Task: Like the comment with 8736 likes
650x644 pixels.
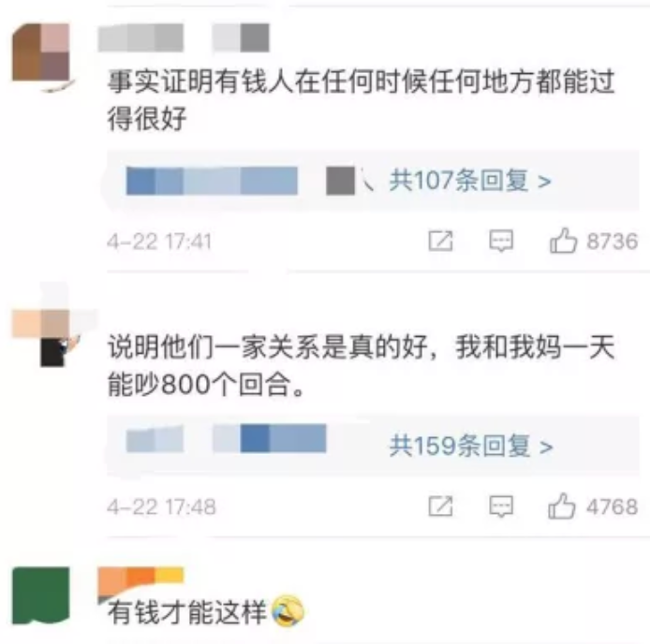Action: [563, 241]
